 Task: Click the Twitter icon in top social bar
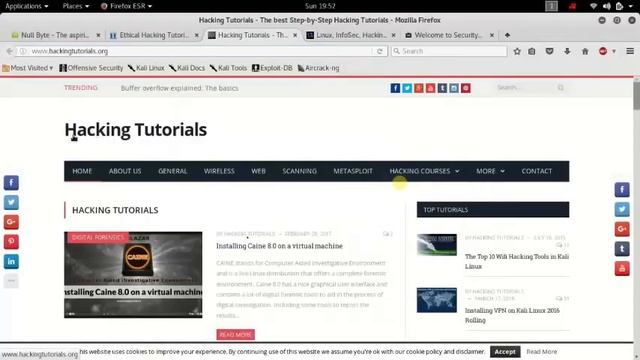(x=407, y=88)
